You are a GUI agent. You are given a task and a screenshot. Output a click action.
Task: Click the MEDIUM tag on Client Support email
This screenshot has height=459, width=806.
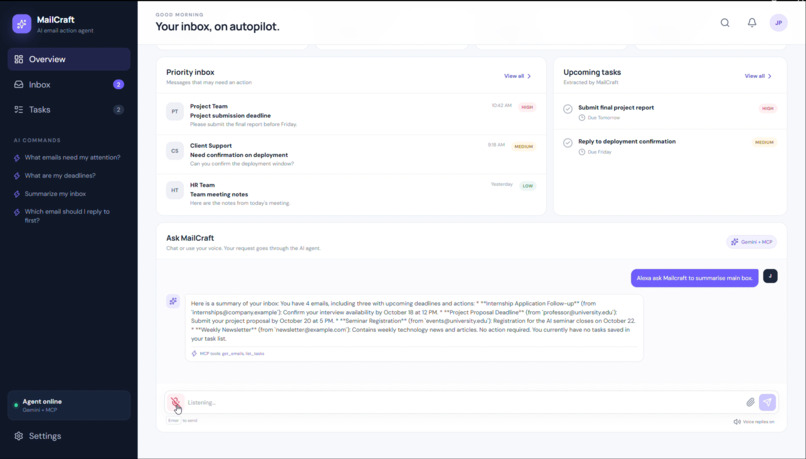click(x=523, y=146)
